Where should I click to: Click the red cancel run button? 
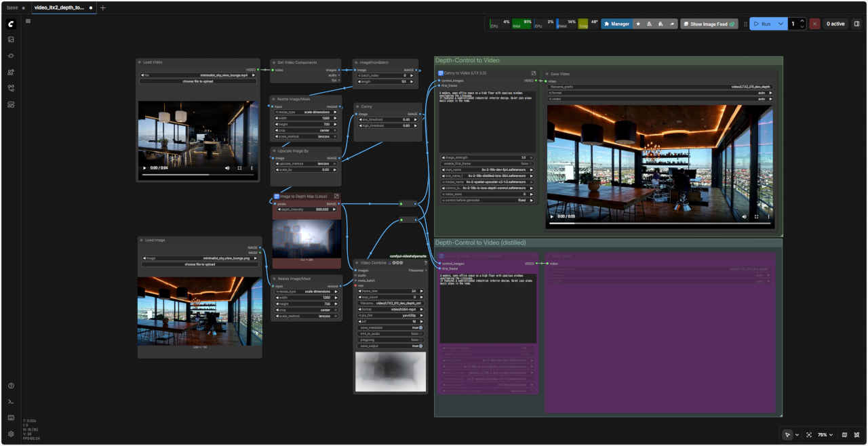point(814,24)
